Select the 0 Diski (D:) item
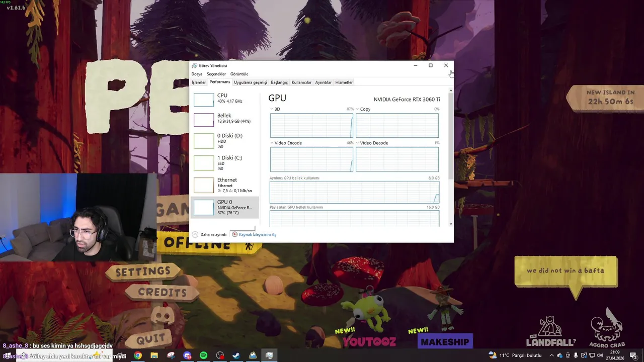The width and height of the screenshot is (644, 362). pos(225,141)
